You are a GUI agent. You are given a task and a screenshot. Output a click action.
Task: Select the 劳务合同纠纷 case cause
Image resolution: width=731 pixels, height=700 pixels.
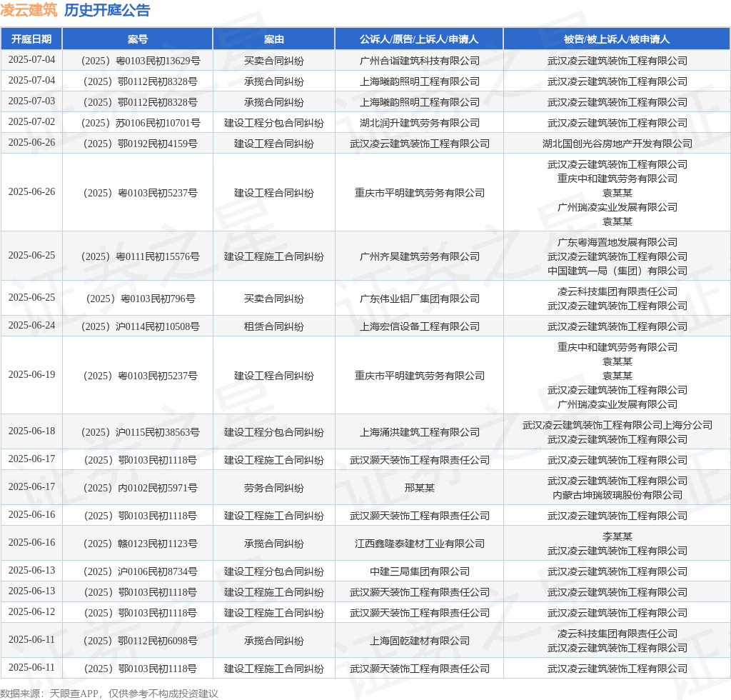(x=273, y=489)
